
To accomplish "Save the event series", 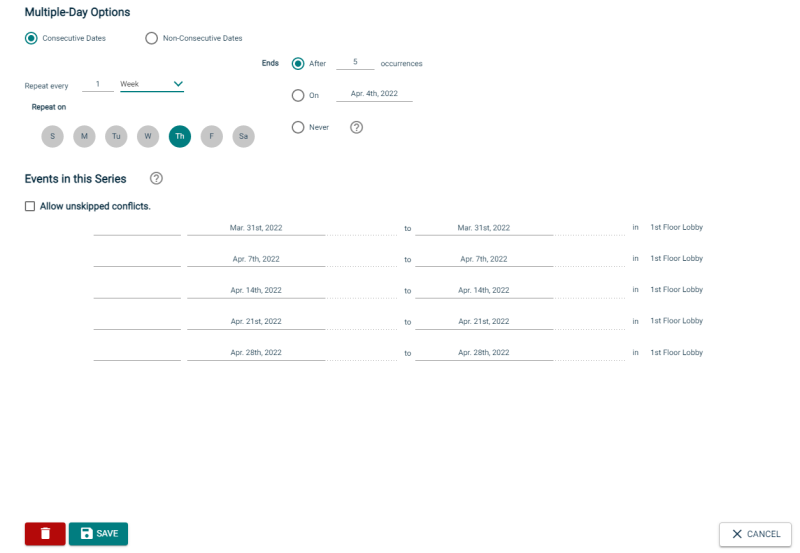I will tap(98, 534).
